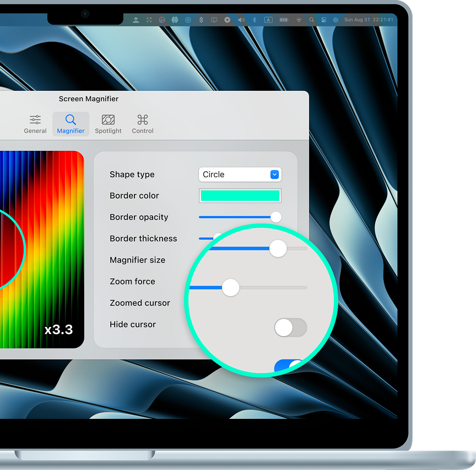
Task: Click the location arrow menu bar icon
Action: point(227,20)
